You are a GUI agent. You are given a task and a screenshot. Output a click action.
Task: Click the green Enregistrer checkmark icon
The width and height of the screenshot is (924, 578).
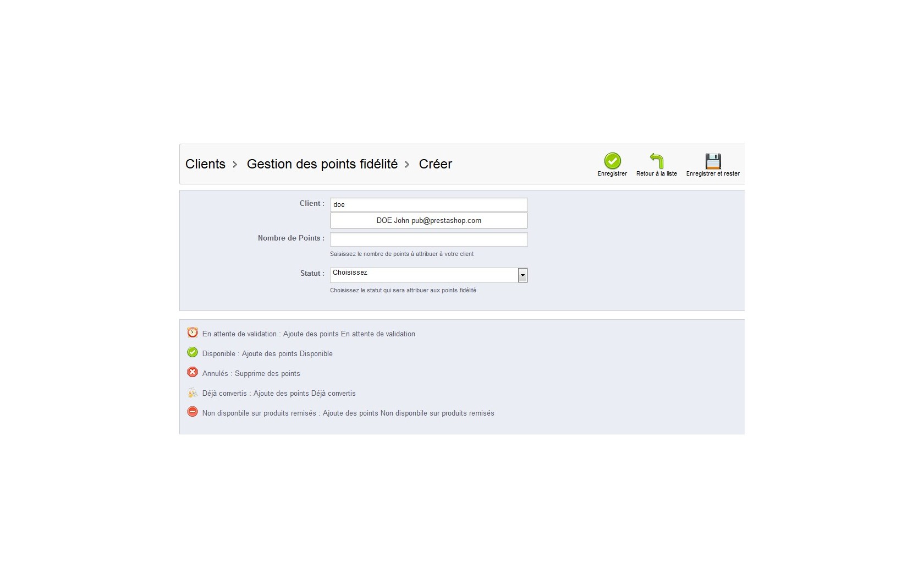click(612, 161)
